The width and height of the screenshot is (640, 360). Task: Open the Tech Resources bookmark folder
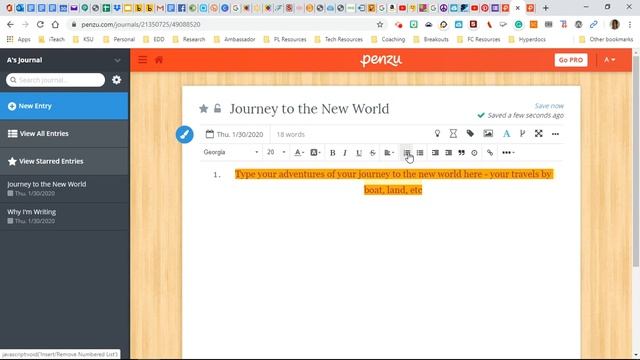pos(339,40)
